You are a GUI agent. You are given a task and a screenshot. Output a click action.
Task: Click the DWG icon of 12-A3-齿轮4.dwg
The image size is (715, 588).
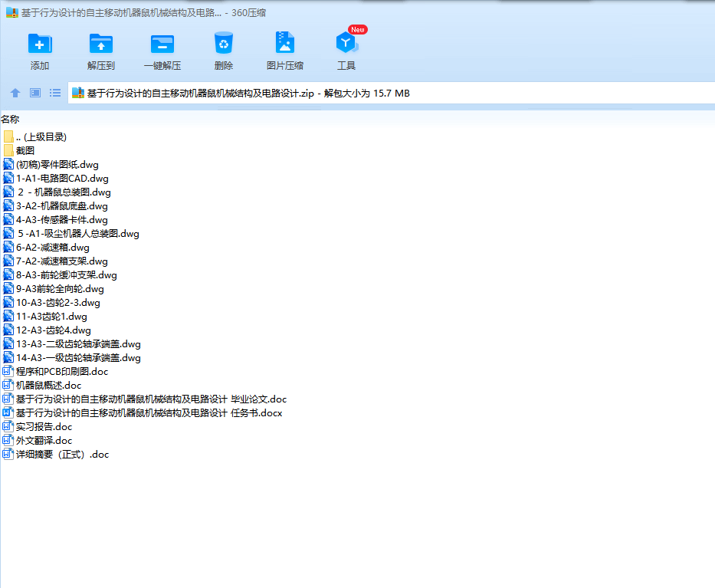[8, 330]
